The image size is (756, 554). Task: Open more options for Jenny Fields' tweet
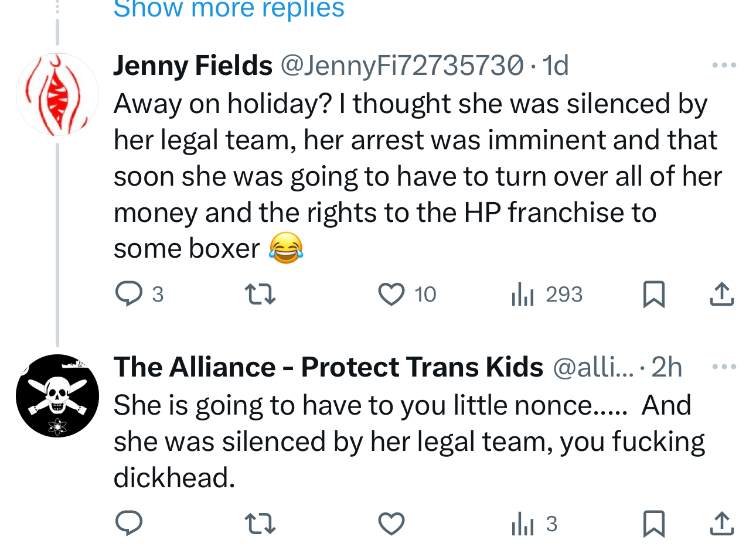coord(724,65)
